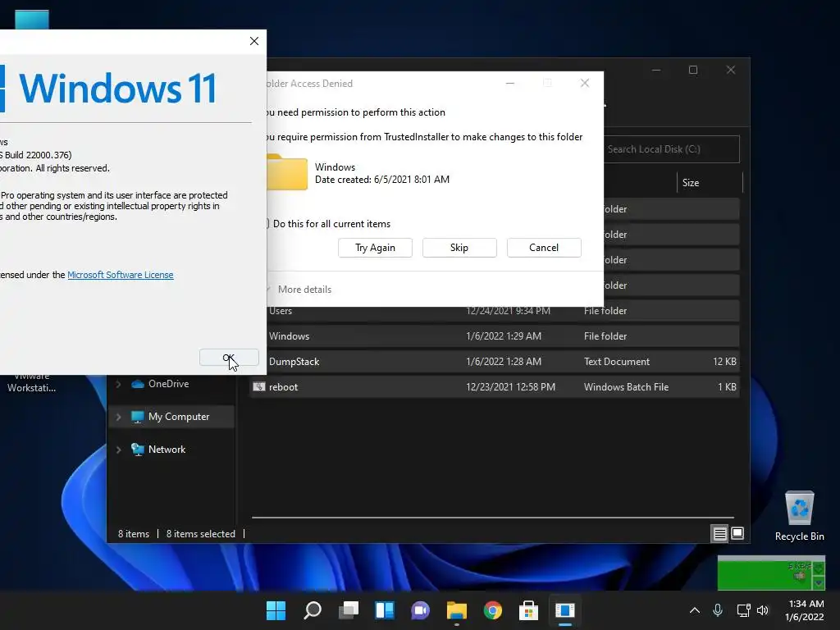The height and width of the screenshot is (630, 840).
Task: Select the reboot file name
Action: click(x=283, y=387)
